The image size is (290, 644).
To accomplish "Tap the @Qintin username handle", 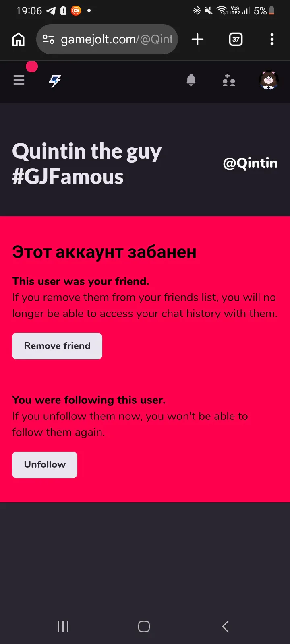I will click(x=250, y=163).
